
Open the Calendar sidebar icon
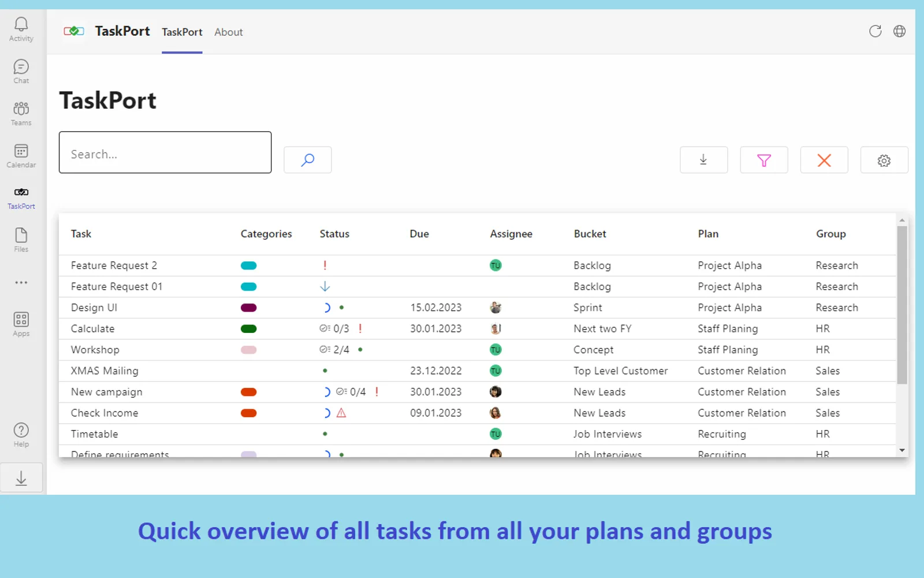tap(21, 156)
